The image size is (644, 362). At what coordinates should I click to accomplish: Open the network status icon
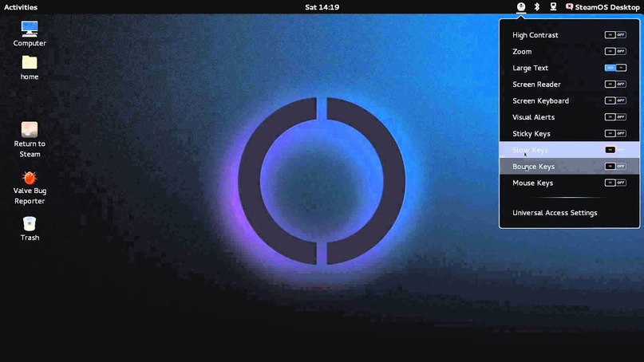click(553, 7)
